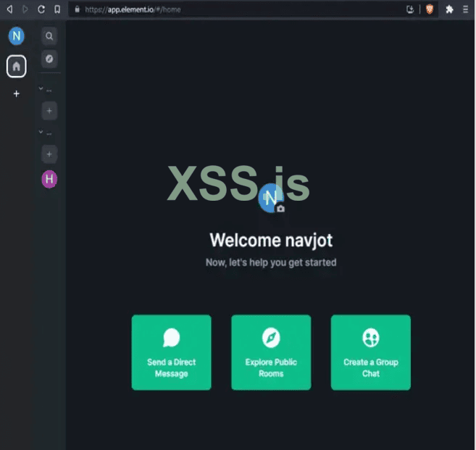Open the Brave Shields lion icon
Screen dimensions: 476x450
coord(430,9)
